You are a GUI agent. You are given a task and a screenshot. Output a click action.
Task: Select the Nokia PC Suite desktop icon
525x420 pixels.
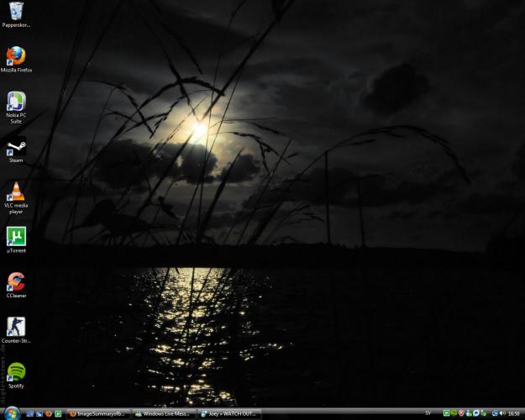coord(16,108)
